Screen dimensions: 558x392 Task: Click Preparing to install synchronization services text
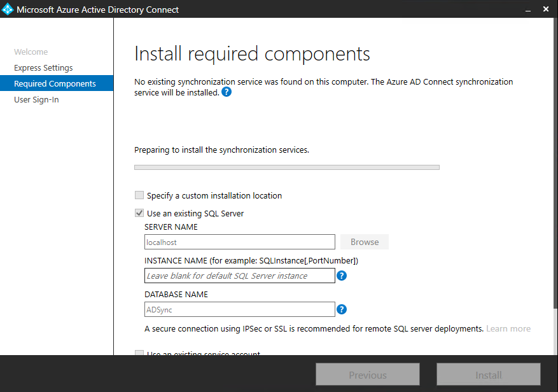221,150
